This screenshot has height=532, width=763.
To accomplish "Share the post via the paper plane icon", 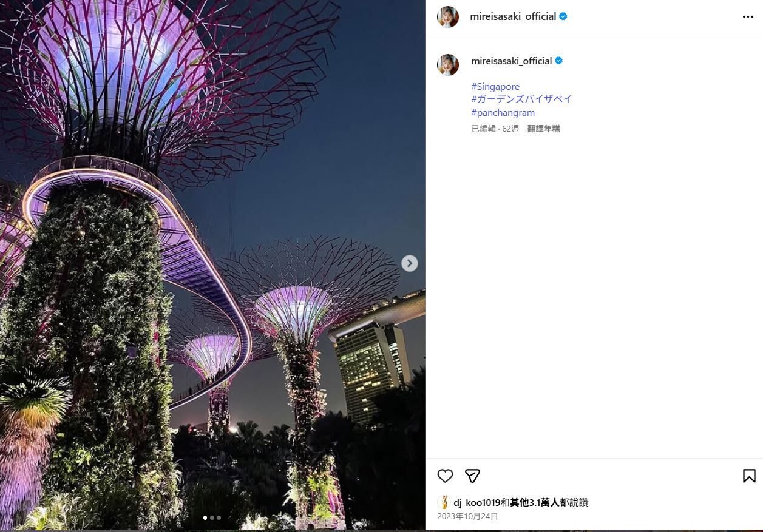I will click(472, 476).
